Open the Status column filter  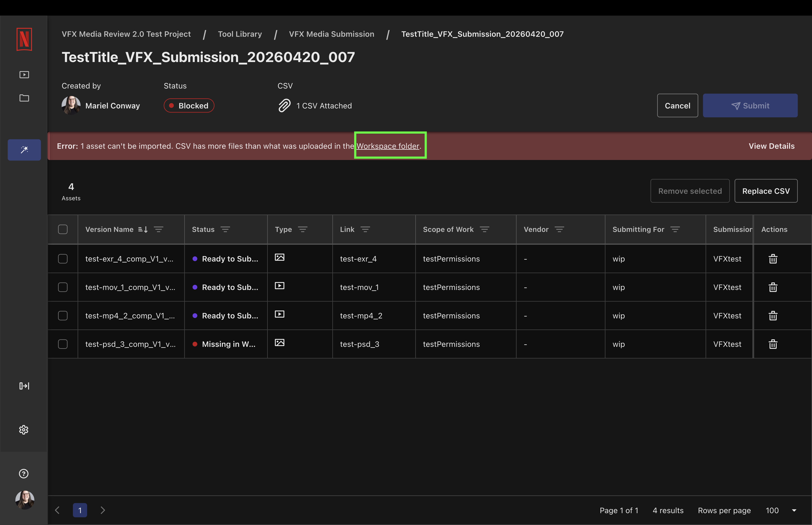225,230
